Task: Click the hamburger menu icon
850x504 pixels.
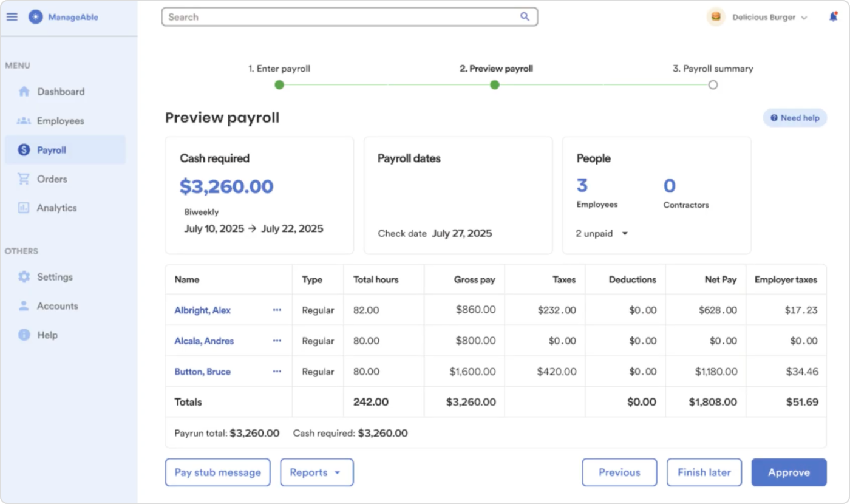Action: coord(12,17)
